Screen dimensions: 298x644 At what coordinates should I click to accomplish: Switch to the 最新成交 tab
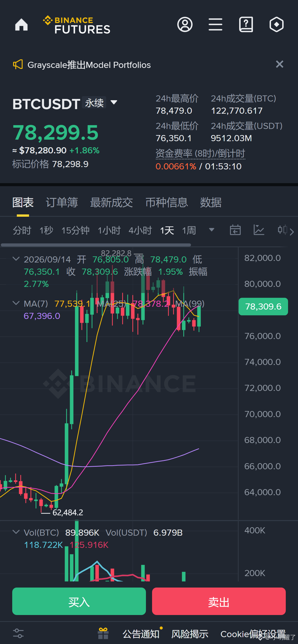(112, 203)
